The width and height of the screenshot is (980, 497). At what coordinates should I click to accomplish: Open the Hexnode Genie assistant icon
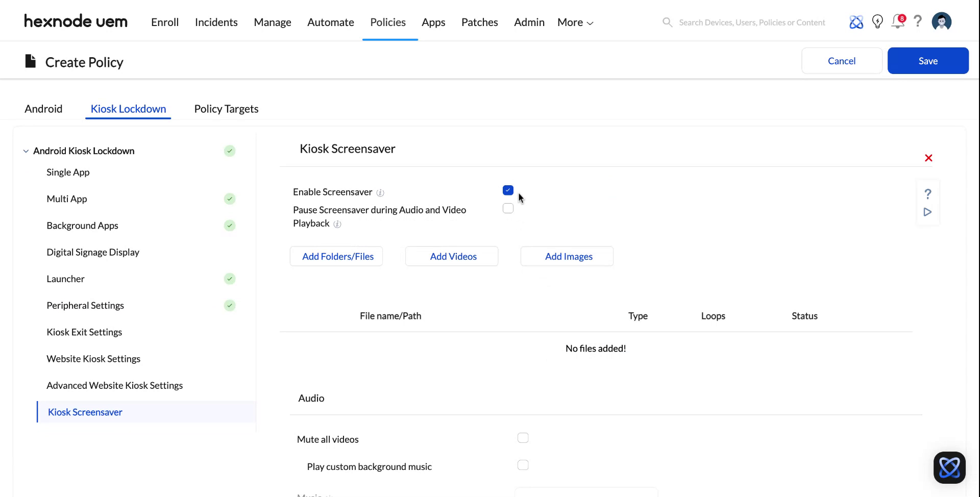point(856,22)
